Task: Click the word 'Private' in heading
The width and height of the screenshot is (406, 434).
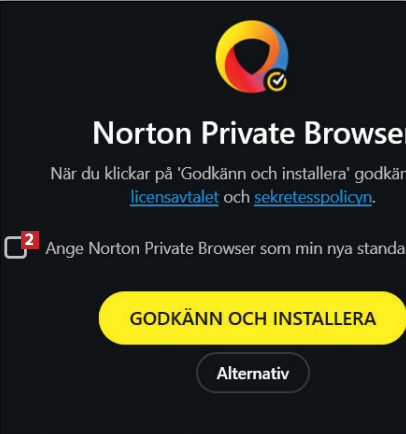Action: coord(248,133)
